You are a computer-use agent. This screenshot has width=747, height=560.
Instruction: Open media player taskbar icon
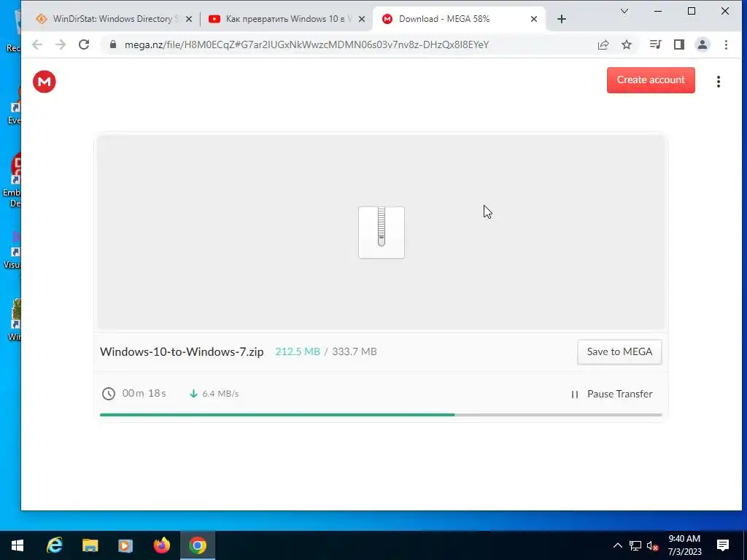125,545
